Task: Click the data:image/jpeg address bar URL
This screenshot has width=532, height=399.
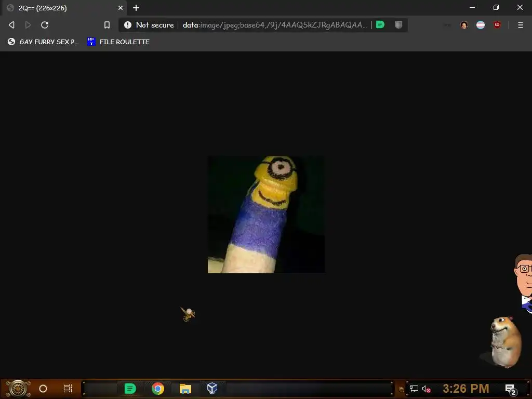Action: (x=275, y=25)
